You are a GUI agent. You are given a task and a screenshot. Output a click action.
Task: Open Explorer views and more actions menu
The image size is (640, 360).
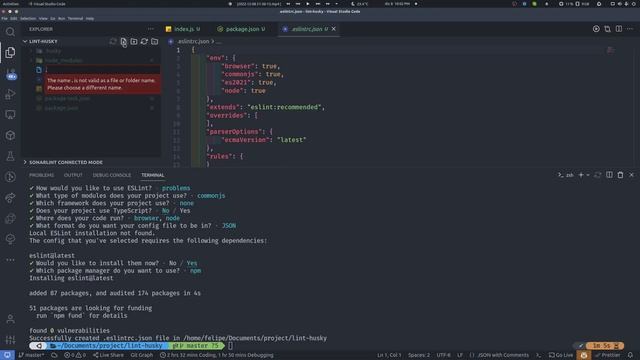[x=151, y=29]
